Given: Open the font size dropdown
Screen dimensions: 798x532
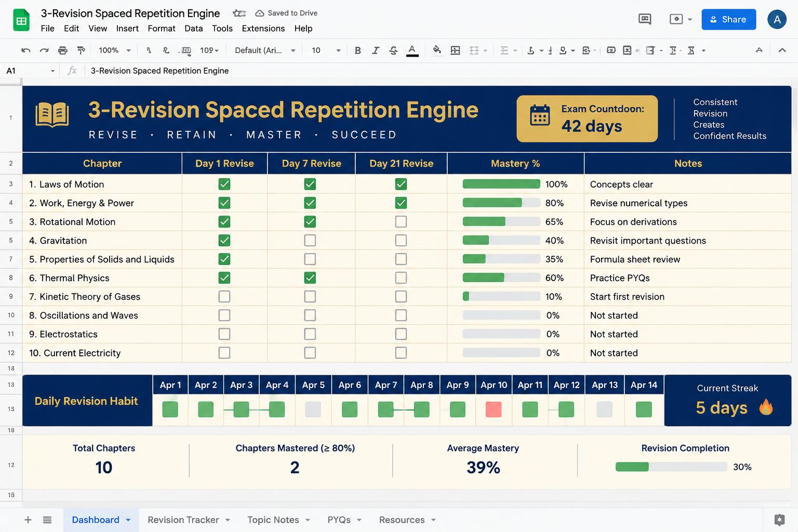Looking at the screenshot, I should [326, 50].
